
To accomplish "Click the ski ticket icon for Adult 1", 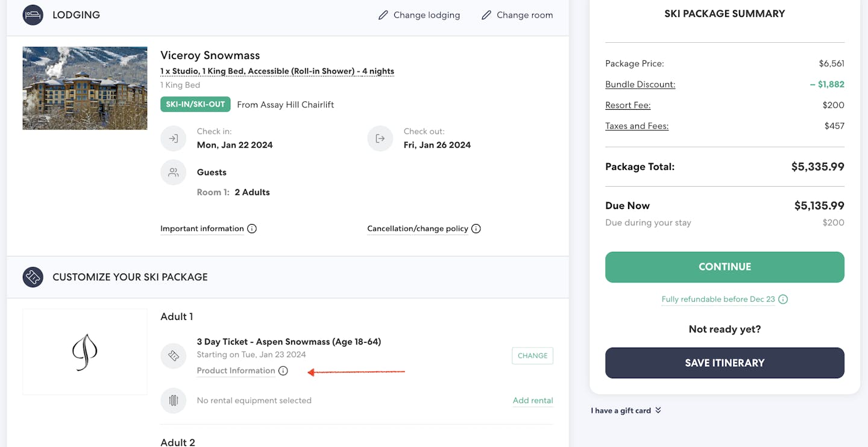I will (x=173, y=356).
